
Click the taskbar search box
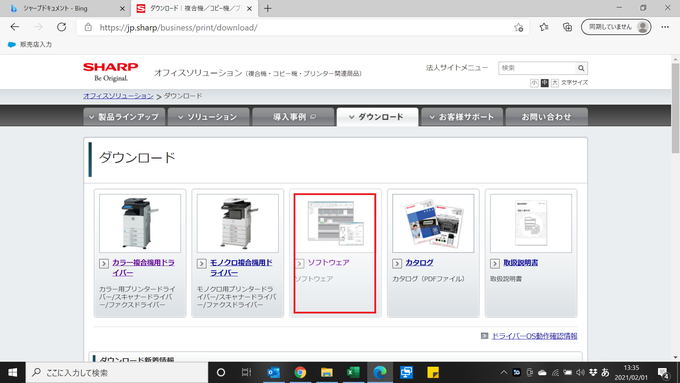[x=117, y=373]
